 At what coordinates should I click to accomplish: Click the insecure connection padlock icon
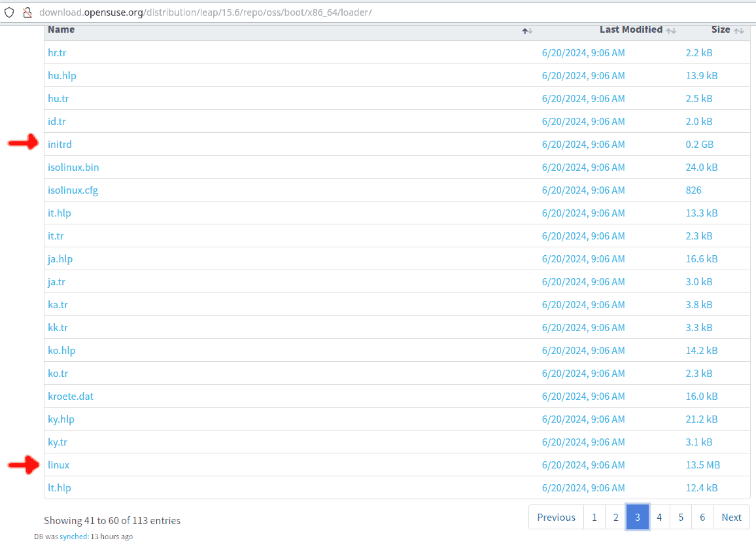[x=27, y=12]
